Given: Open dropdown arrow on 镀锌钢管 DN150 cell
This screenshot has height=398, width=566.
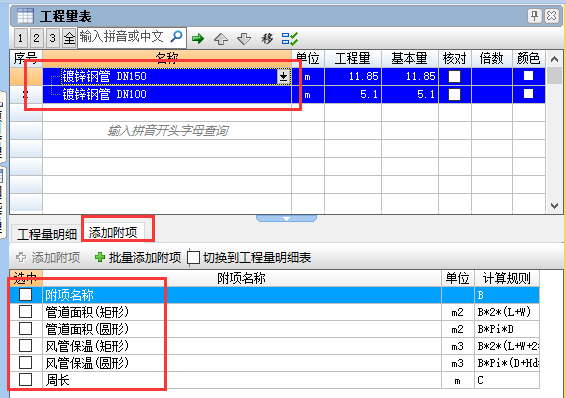Looking at the screenshot, I should click(283, 76).
